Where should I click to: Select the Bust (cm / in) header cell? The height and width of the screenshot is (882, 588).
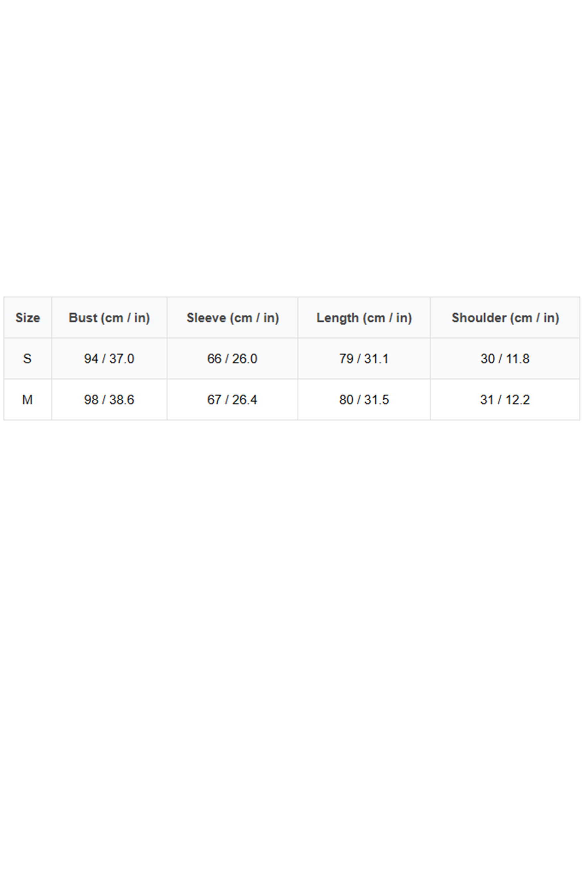click(x=109, y=318)
